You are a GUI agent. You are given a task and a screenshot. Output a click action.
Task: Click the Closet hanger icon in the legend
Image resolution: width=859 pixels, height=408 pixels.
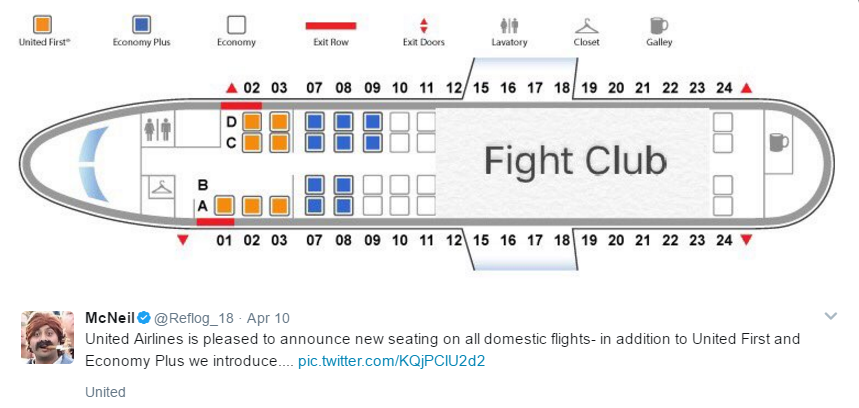point(586,26)
